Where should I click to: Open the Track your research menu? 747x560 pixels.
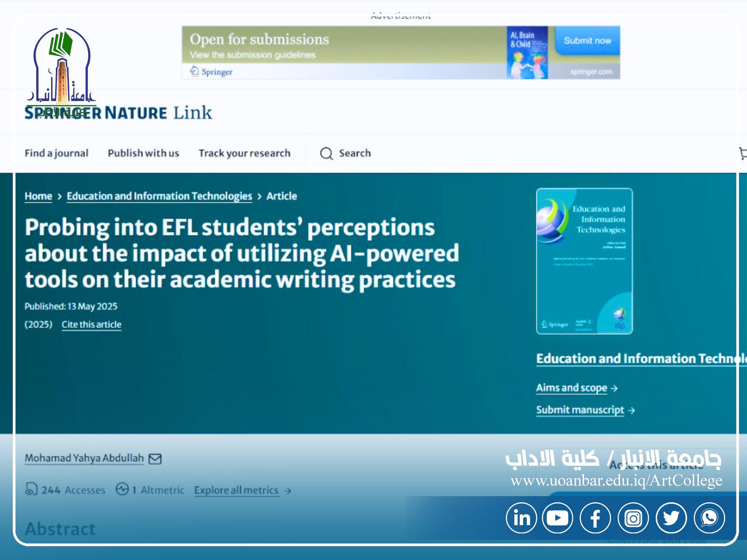[x=244, y=153]
